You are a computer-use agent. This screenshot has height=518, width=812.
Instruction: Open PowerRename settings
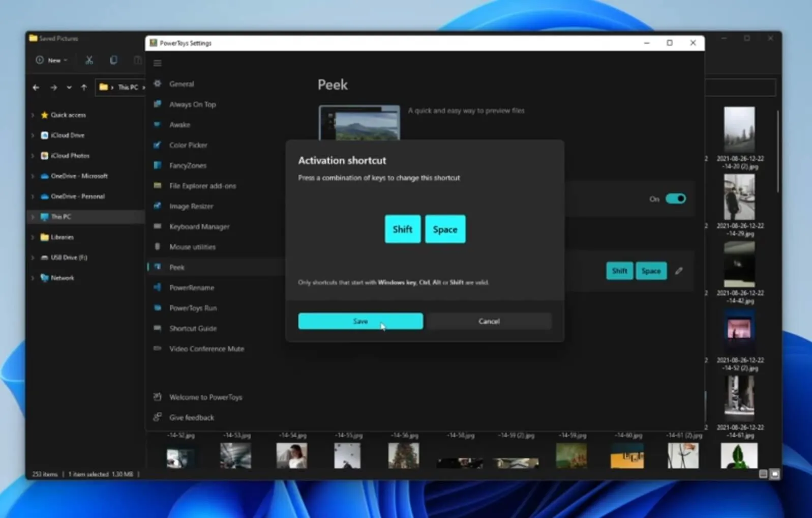(x=192, y=287)
